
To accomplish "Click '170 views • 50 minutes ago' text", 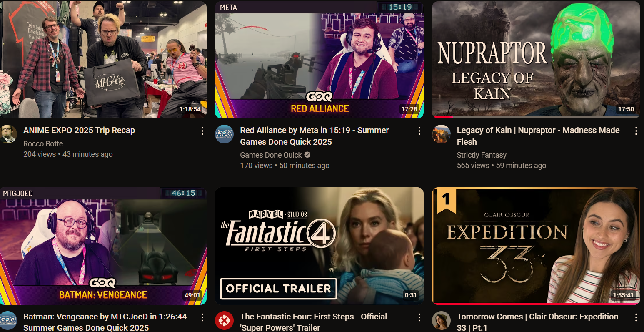I will pyautogui.click(x=285, y=166).
